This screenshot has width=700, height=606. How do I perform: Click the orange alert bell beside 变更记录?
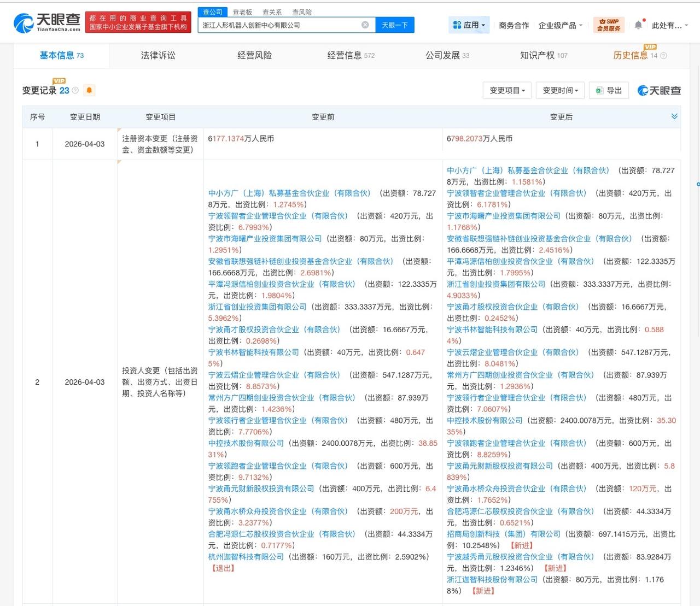tap(90, 90)
